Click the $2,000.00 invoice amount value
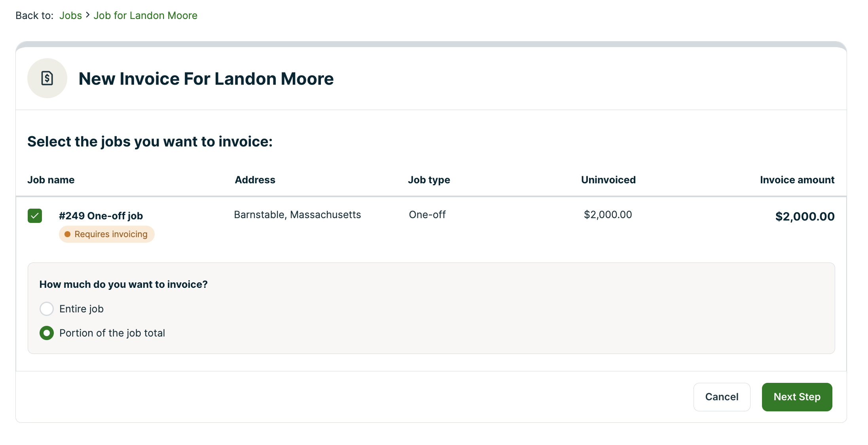The height and width of the screenshot is (445, 868). click(805, 216)
